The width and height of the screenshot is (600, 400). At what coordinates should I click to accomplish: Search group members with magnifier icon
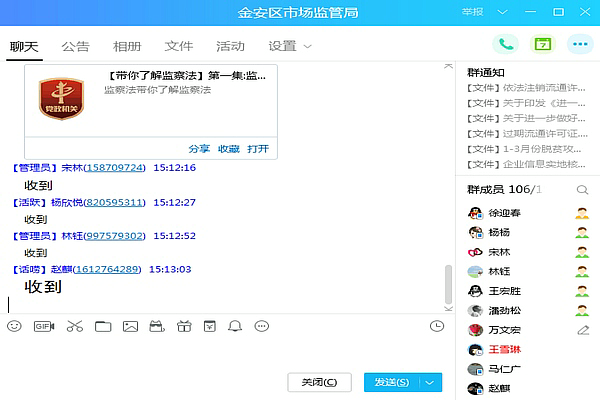click(582, 190)
